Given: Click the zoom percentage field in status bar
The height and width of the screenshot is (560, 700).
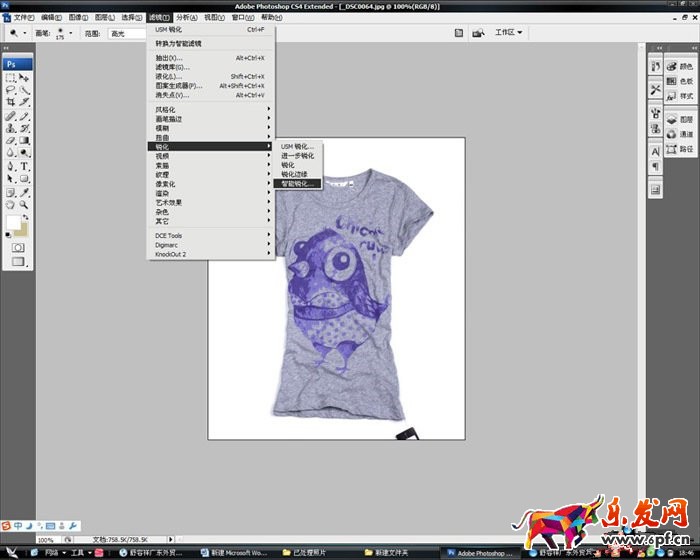Looking at the screenshot, I should click(x=46, y=539).
